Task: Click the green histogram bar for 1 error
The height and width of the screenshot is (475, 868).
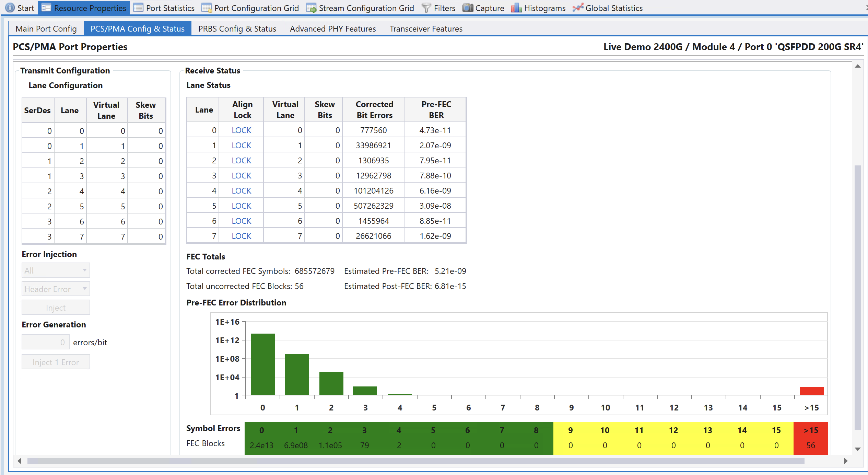Action: click(x=297, y=374)
